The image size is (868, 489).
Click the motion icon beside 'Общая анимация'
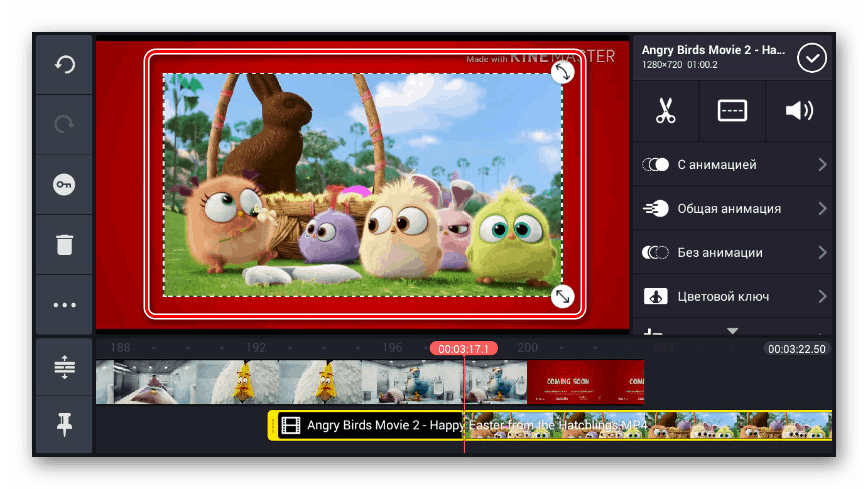(655, 208)
